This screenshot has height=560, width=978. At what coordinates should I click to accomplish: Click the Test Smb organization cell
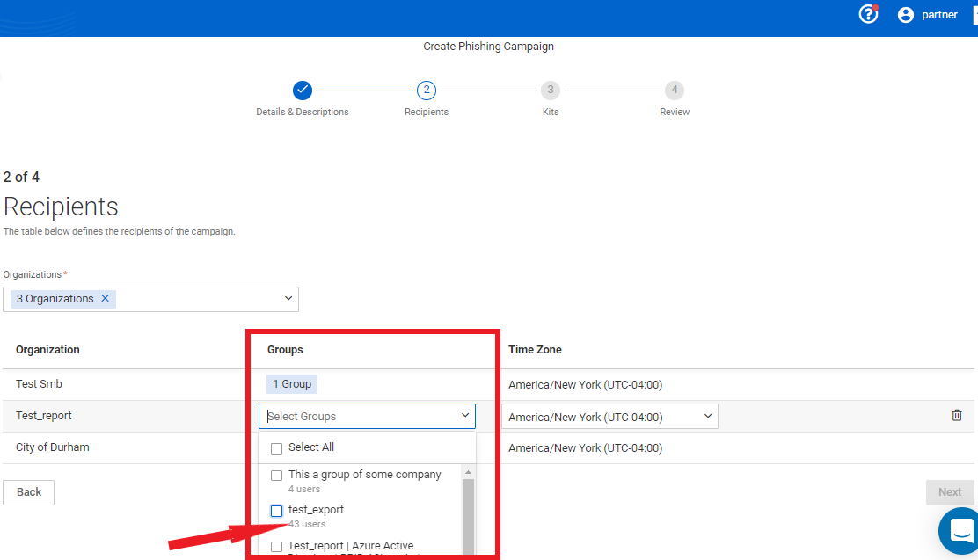39,383
